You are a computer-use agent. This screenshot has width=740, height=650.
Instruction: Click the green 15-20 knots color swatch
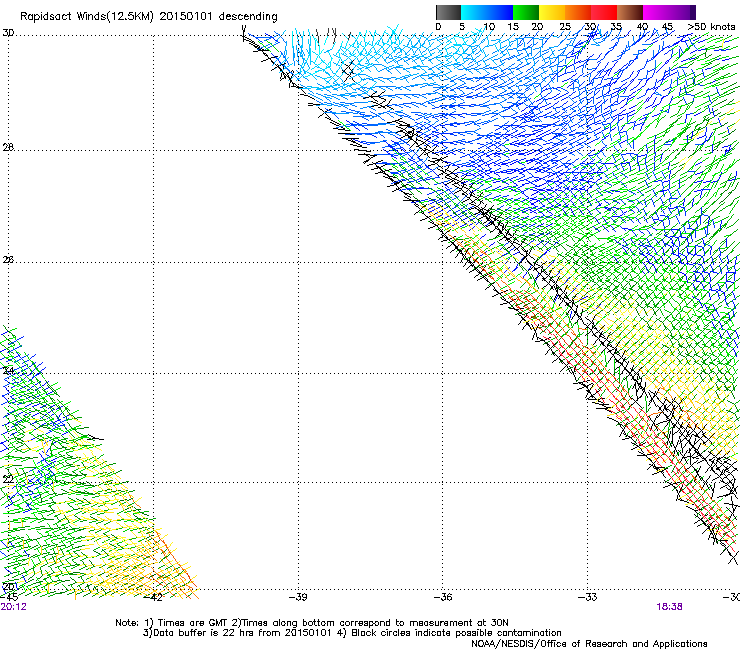point(526,12)
